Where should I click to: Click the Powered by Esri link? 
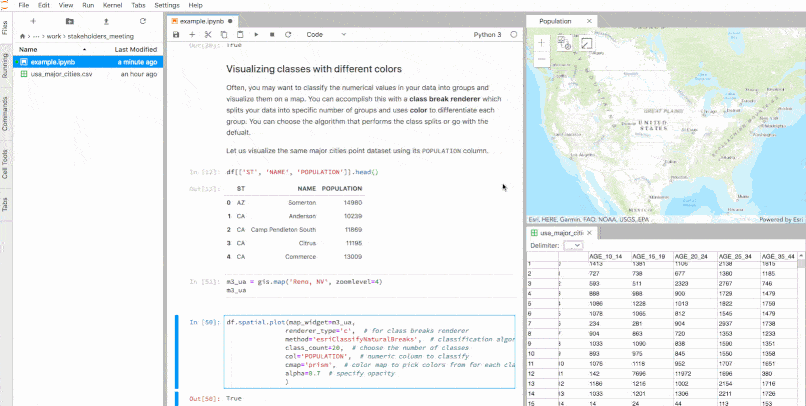tap(781, 219)
